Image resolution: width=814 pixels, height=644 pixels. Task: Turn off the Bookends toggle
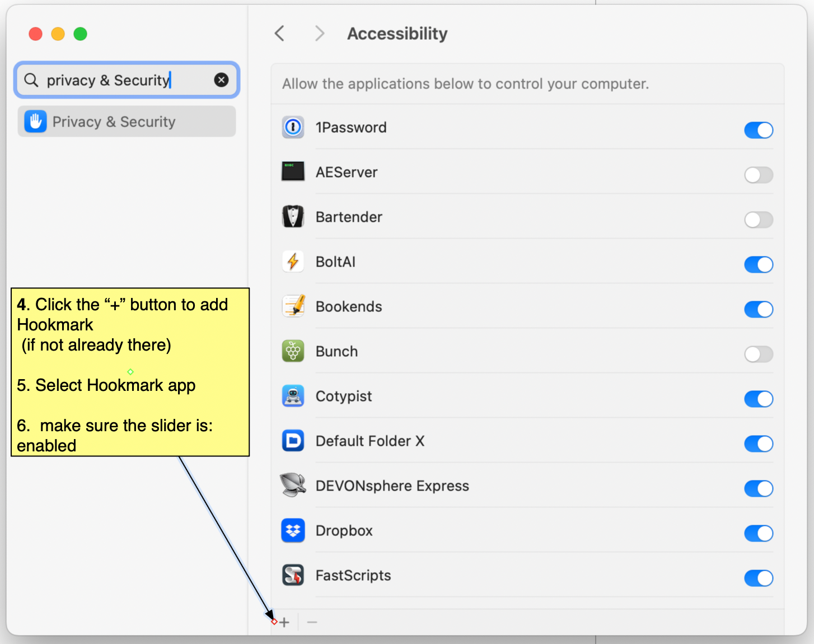point(759,309)
